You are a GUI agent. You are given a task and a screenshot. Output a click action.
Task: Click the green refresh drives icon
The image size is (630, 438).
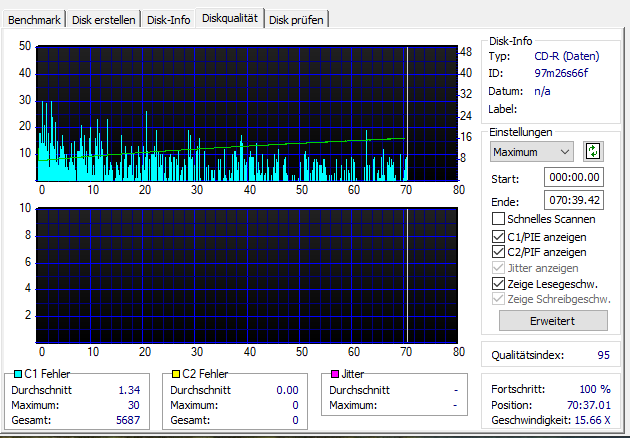[x=593, y=151]
